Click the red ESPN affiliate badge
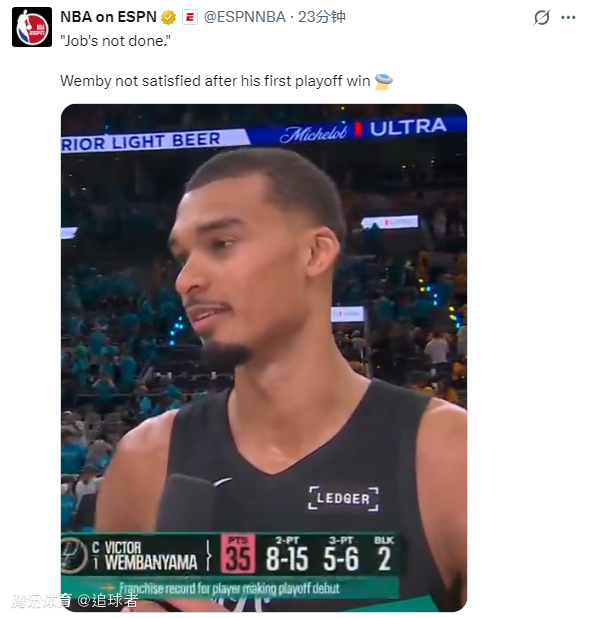 190,17
